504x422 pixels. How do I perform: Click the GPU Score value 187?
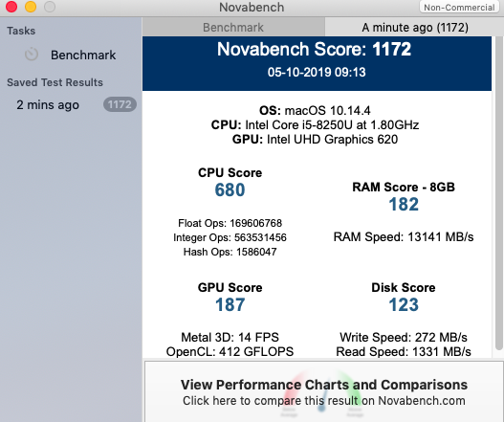point(230,304)
